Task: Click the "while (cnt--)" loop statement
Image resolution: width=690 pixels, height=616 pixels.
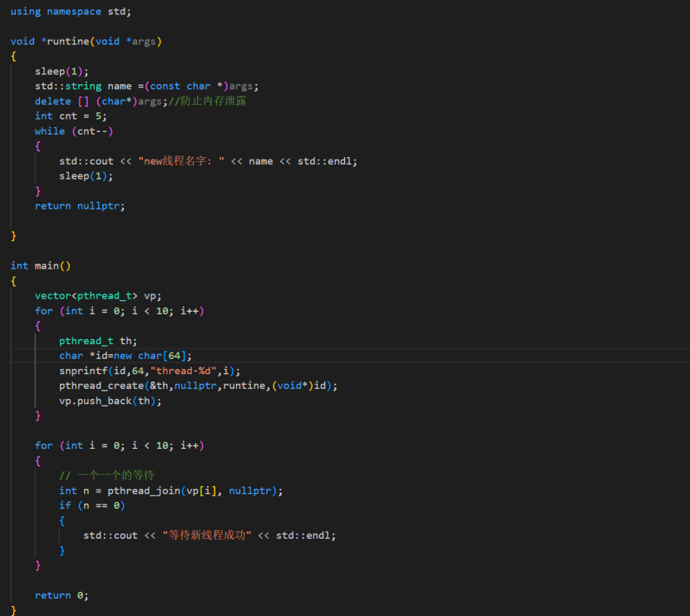Action: [74, 131]
